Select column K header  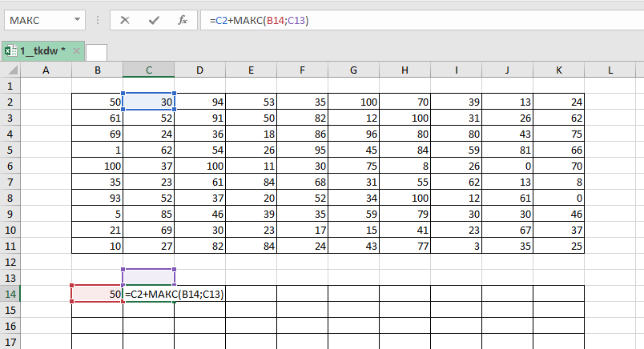click(x=558, y=70)
